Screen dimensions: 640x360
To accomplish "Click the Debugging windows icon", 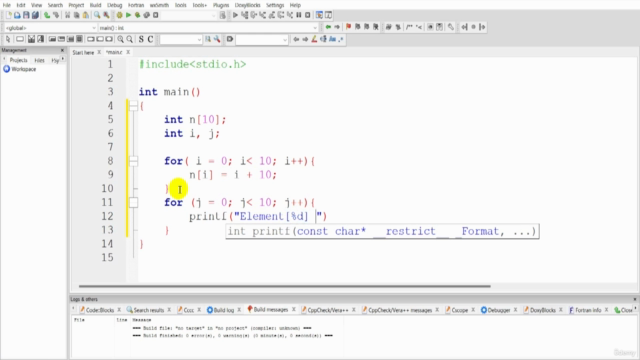I will [319, 15].
